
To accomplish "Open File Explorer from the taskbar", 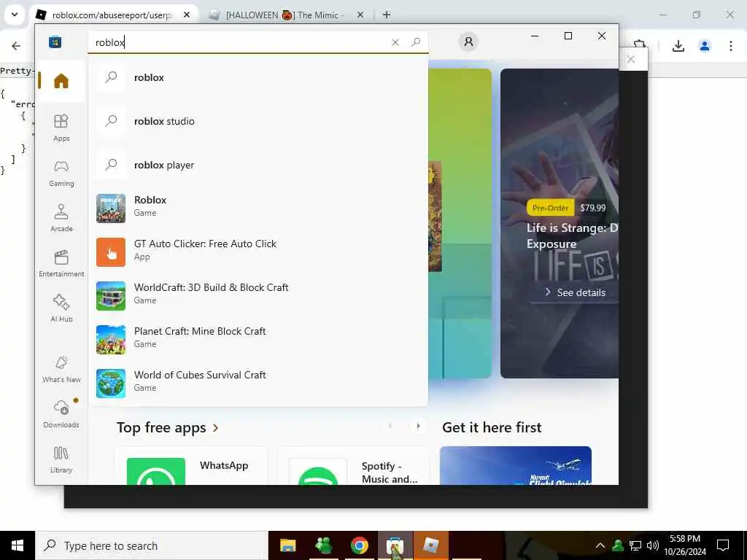I will click(x=287, y=545).
